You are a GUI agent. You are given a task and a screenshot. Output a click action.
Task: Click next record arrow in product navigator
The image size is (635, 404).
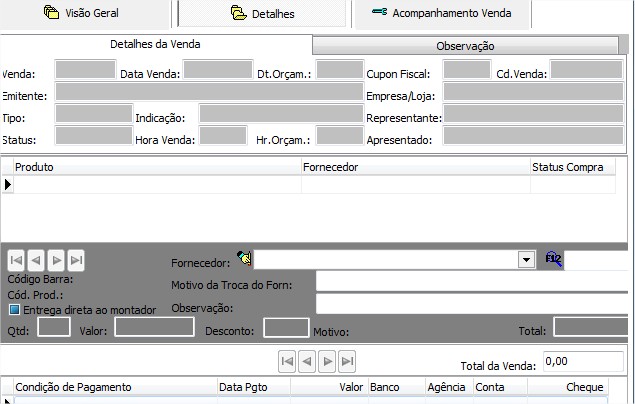coord(56,260)
